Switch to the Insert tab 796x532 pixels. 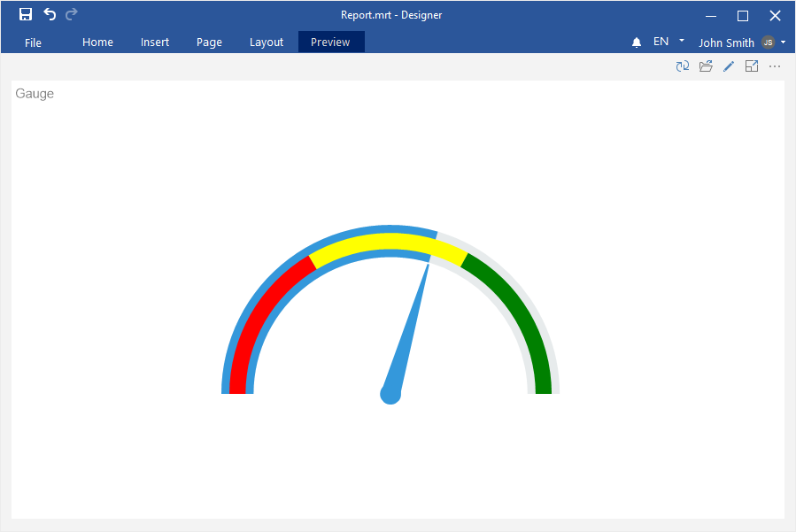point(155,42)
